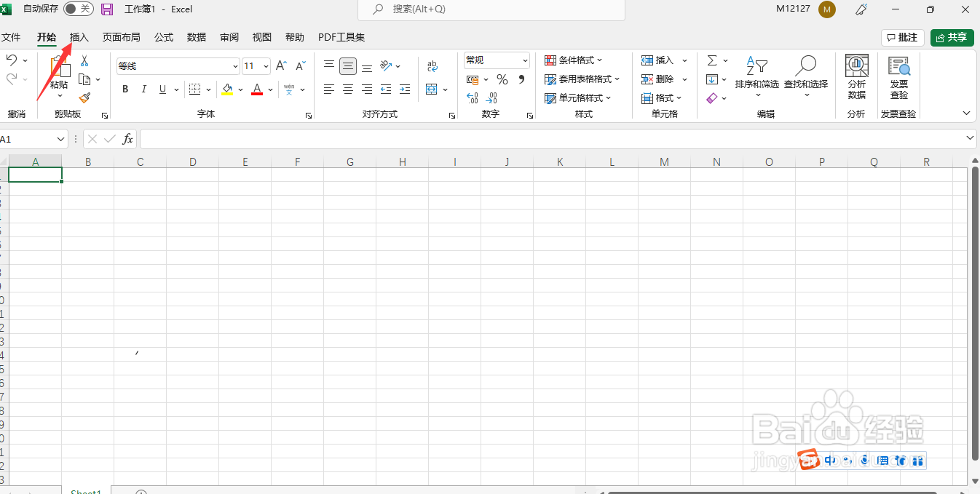
Task: Click increase decimal icon
Action: (472, 97)
